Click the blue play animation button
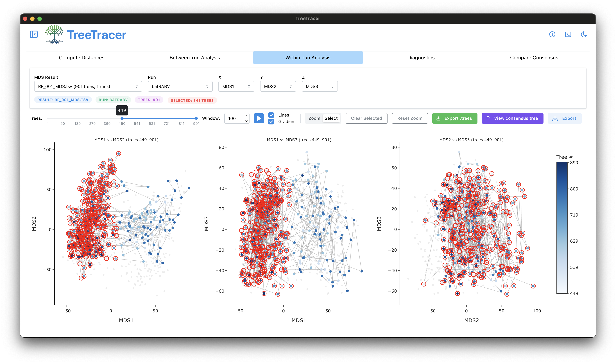This screenshot has width=616, height=364. [x=259, y=119]
